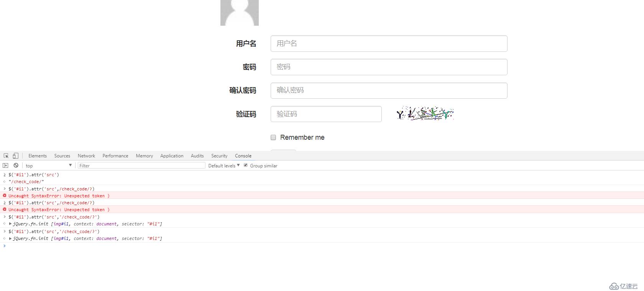This screenshot has width=644, height=291.
Task: Clear the console with the ban icon
Action: click(16, 165)
